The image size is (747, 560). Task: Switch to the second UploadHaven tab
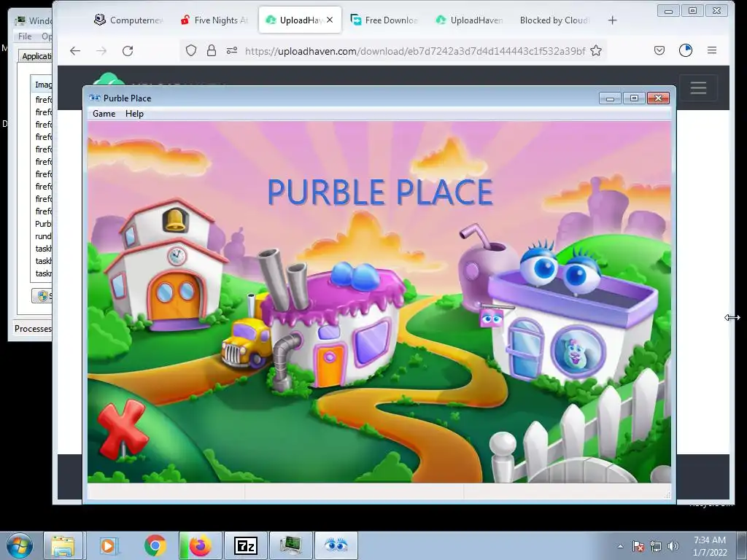pos(469,20)
